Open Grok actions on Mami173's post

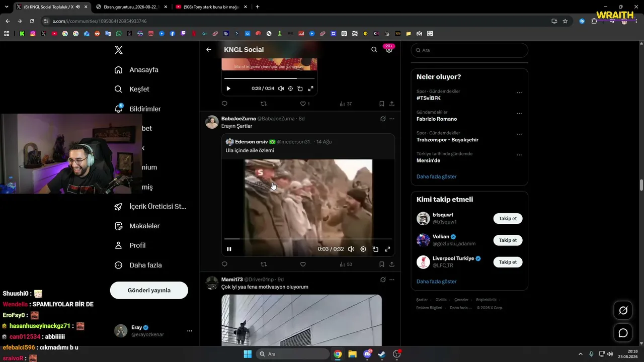pyautogui.click(x=383, y=280)
